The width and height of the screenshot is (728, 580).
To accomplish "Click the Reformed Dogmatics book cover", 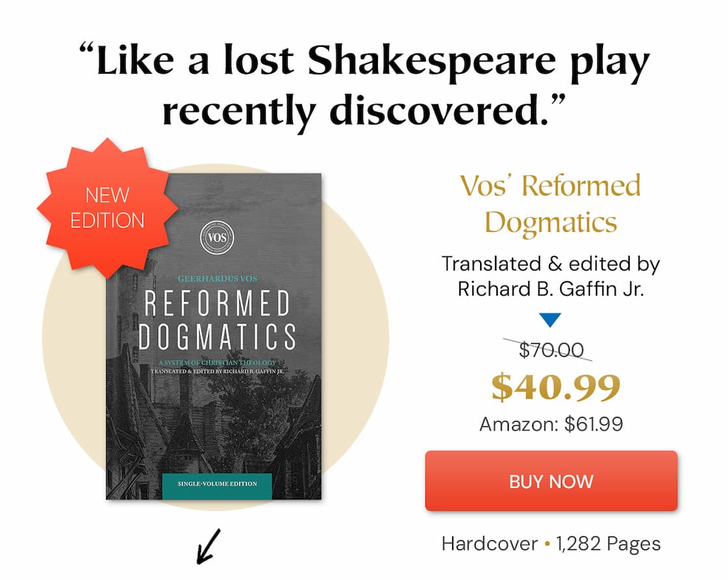I will 213,336.
